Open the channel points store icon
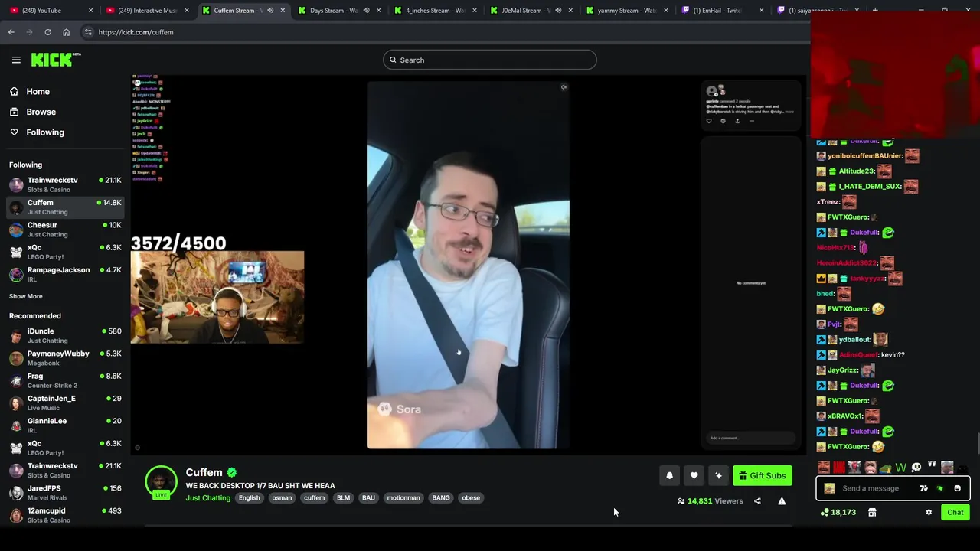 click(872, 513)
